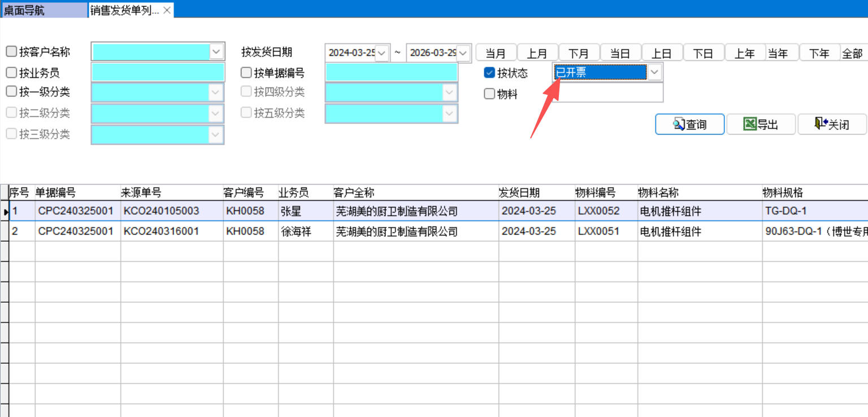Image resolution: width=868 pixels, height=417 pixels.
Task: Open the end date 2026-03-29 picker
Action: pyautogui.click(x=463, y=53)
